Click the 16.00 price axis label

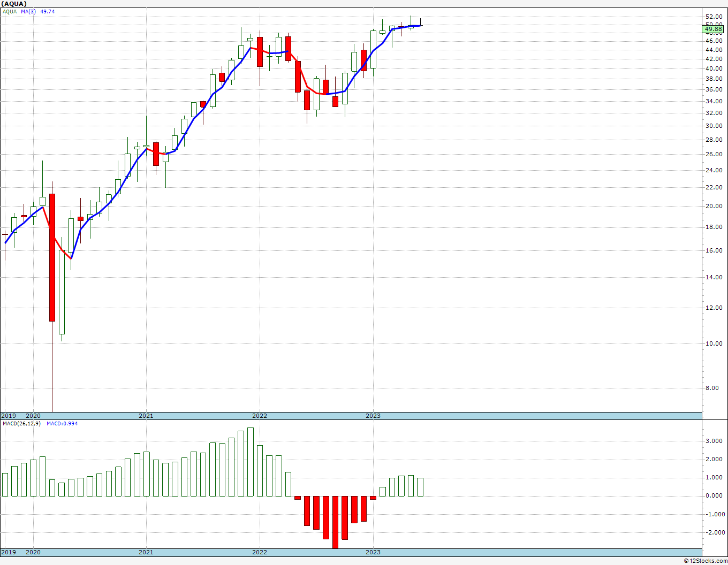click(x=714, y=250)
